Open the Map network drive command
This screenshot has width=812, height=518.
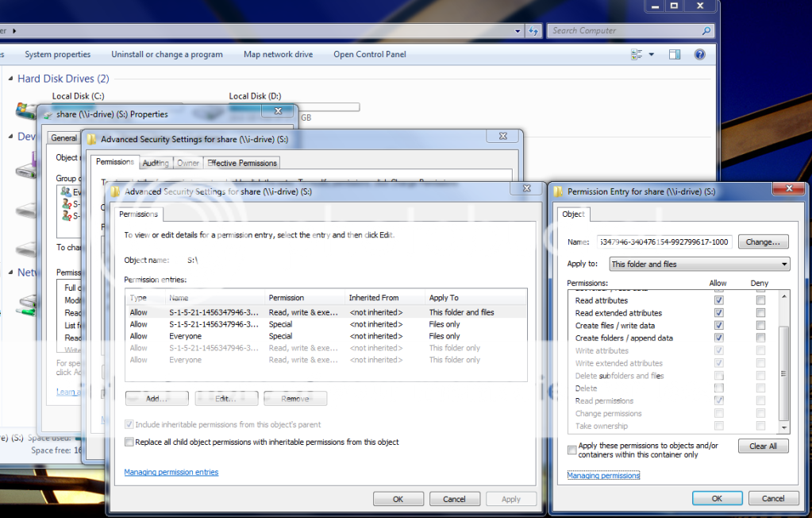(278, 55)
